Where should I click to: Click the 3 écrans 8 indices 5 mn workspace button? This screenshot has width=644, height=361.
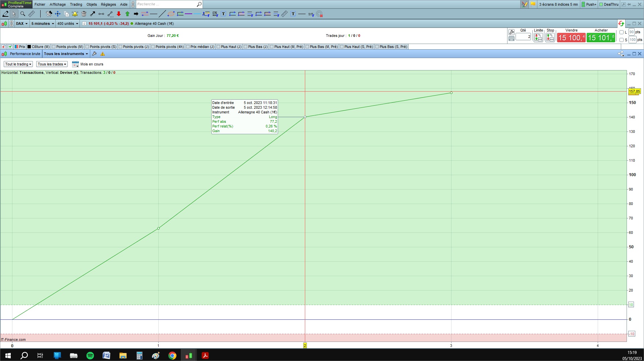tap(558, 4)
